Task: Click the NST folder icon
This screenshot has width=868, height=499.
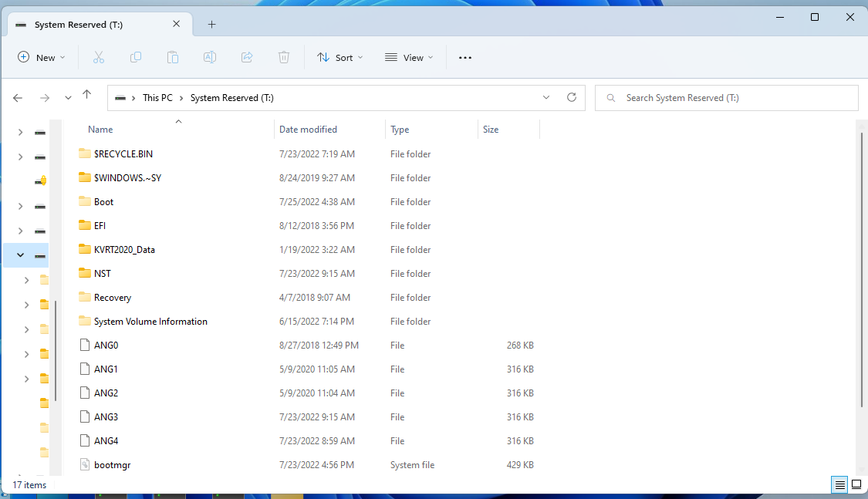Action: (85, 273)
